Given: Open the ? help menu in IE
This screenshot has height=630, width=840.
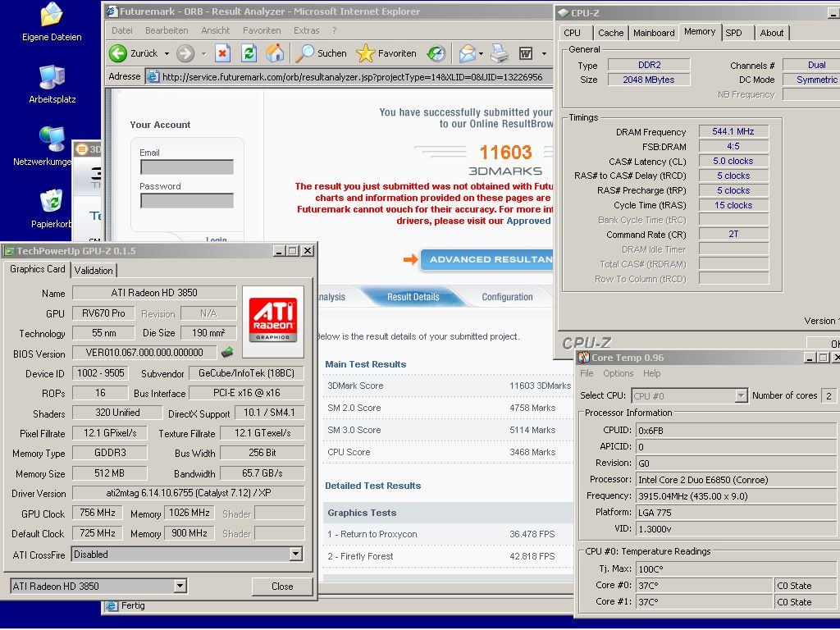Looking at the screenshot, I should (x=335, y=30).
